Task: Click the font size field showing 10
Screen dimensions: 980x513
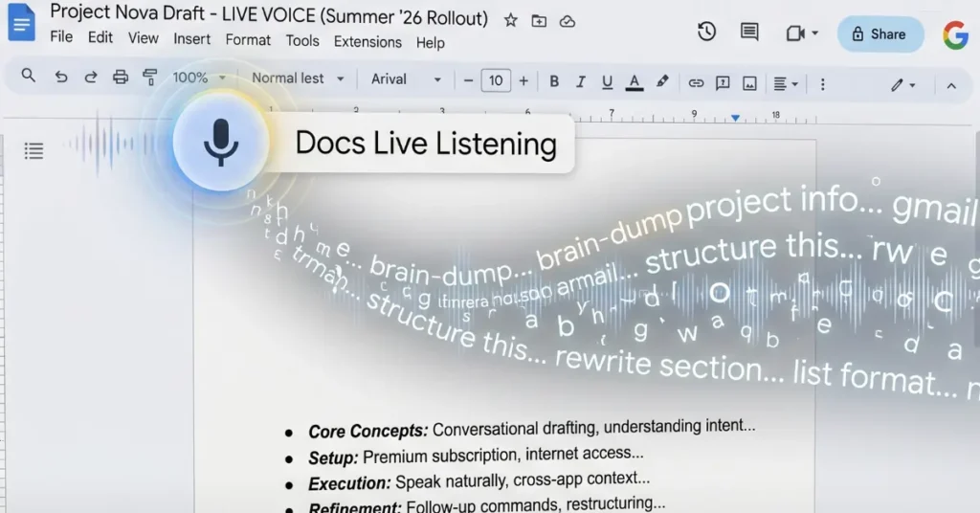Action: pos(496,80)
